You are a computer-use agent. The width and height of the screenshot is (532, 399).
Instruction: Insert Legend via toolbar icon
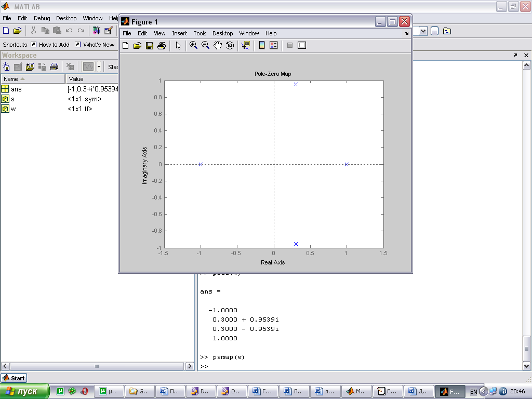click(273, 45)
